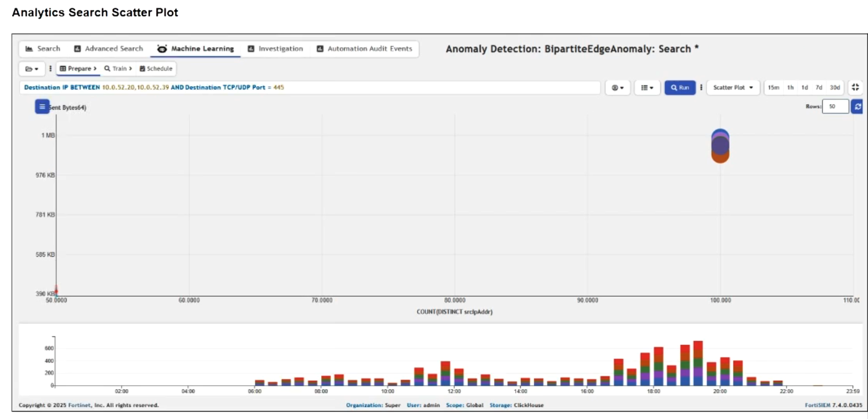
Task: Select the Prepare step
Action: (78, 69)
